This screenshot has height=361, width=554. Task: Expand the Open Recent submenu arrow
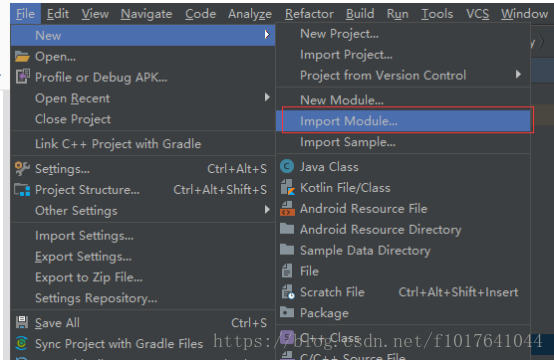coord(267,97)
